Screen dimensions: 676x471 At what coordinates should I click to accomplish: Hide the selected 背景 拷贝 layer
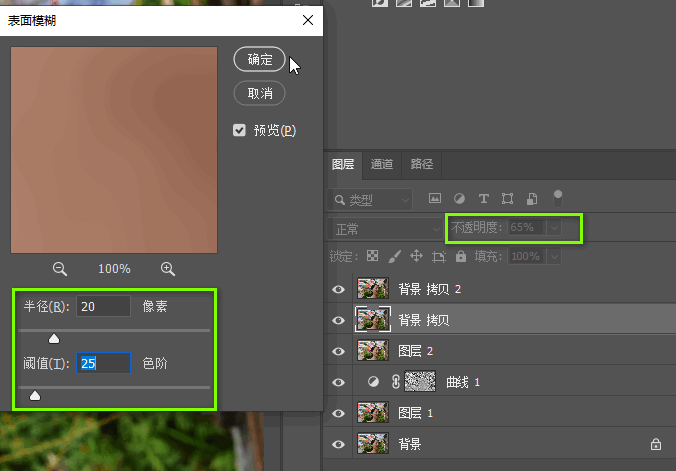(338, 320)
